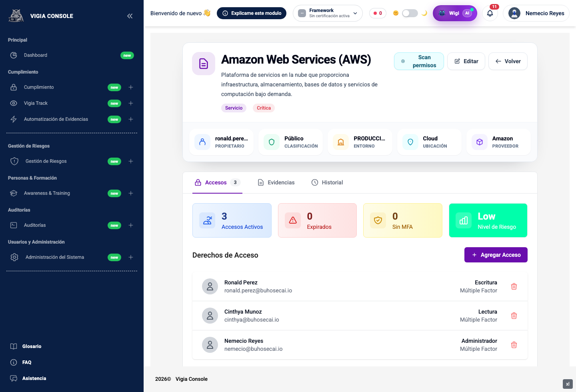This screenshot has width=576, height=392.
Task: Expand Auditorías submenu with plus
Action: 131,225
